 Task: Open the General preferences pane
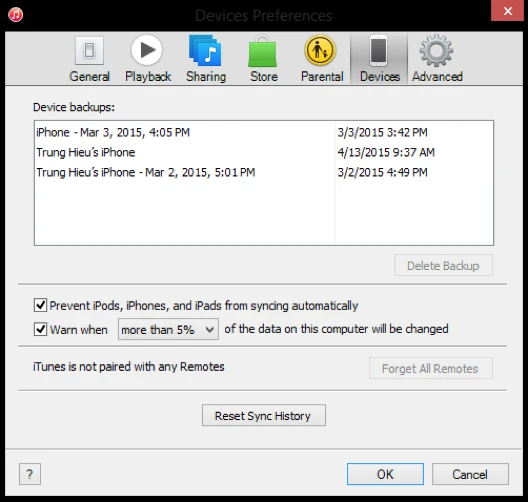89,59
